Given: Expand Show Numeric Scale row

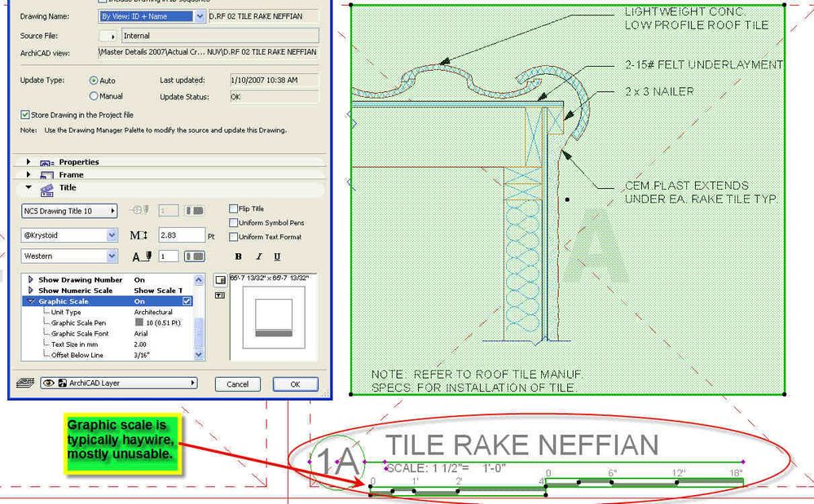Looking at the screenshot, I should (x=31, y=291).
